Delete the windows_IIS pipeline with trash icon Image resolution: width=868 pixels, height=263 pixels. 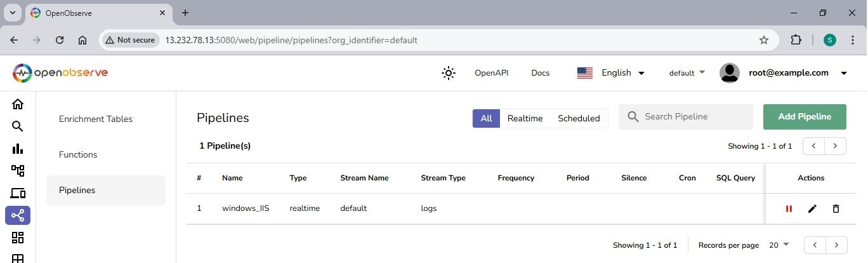coord(836,208)
